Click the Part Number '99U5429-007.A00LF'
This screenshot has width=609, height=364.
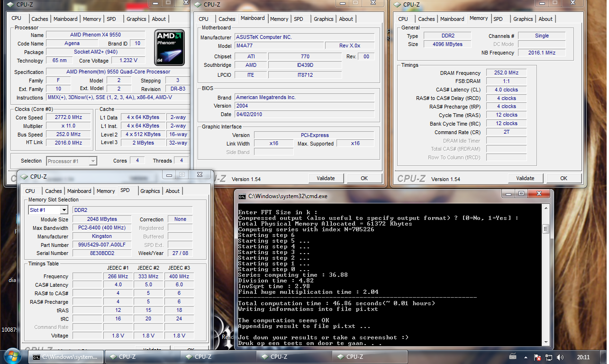click(x=102, y=245)
